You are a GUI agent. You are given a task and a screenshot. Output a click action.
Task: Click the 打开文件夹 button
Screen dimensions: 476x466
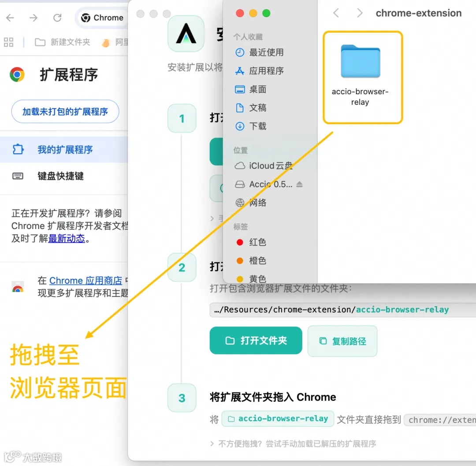[256, 340]
